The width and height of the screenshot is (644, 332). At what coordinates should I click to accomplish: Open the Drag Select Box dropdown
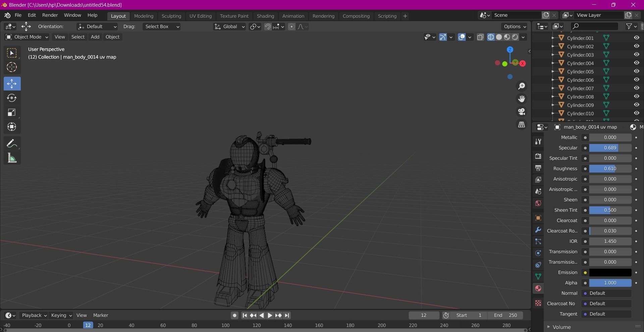coord(161,26)
